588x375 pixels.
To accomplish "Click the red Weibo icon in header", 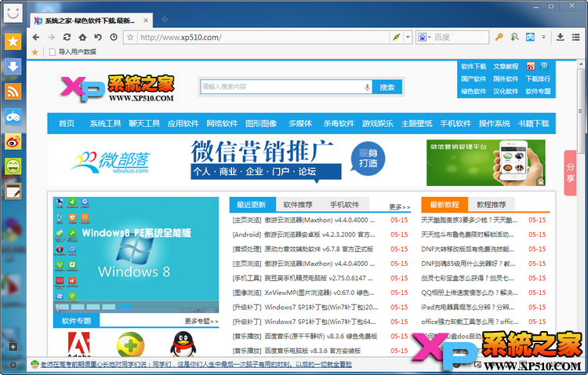I will click(530, 67).
